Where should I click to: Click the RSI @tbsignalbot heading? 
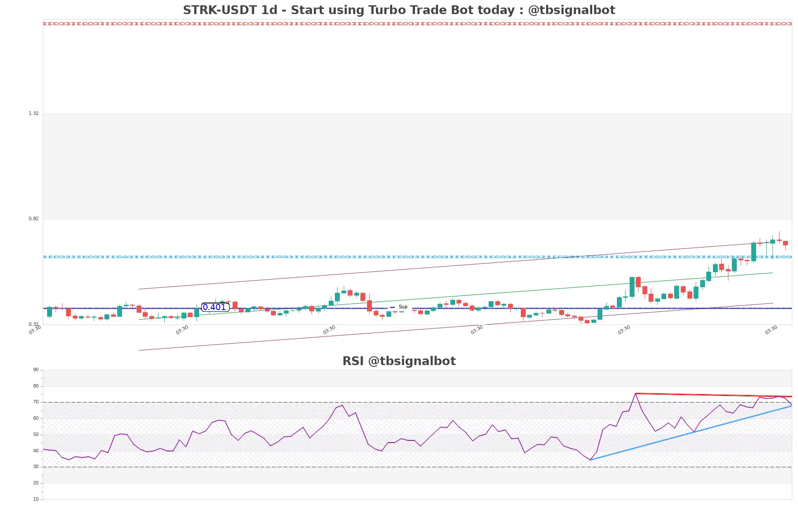[399, 361]
